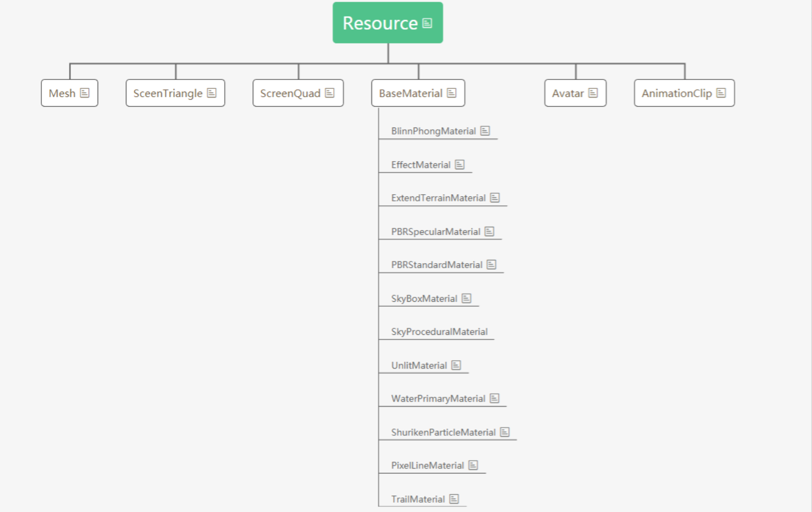
Task: Click the PBRSpecularMaterial text
Action: pos(435,232)
